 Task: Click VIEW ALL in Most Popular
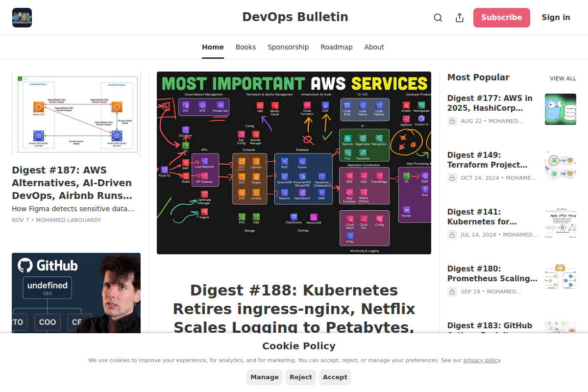563,78
